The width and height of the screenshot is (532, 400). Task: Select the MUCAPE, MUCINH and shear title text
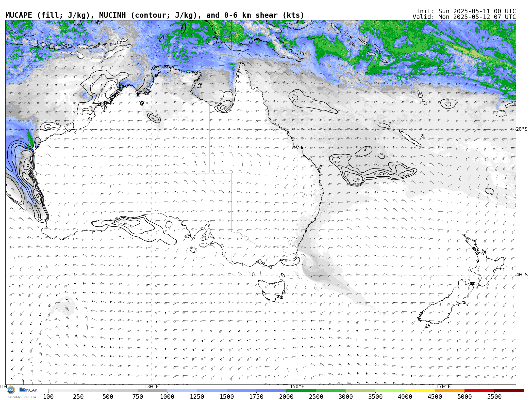[x=155, y=15]
